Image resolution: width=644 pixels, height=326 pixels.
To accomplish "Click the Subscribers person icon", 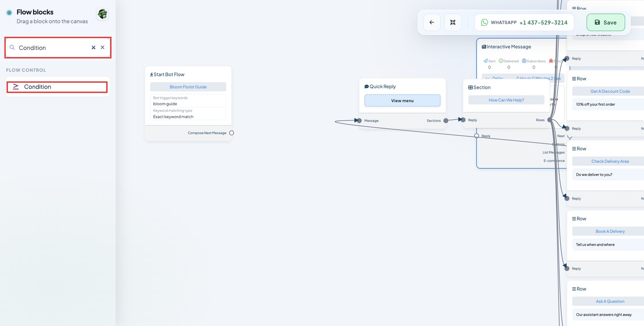I will pyautogui.click(x=524, y=61).
